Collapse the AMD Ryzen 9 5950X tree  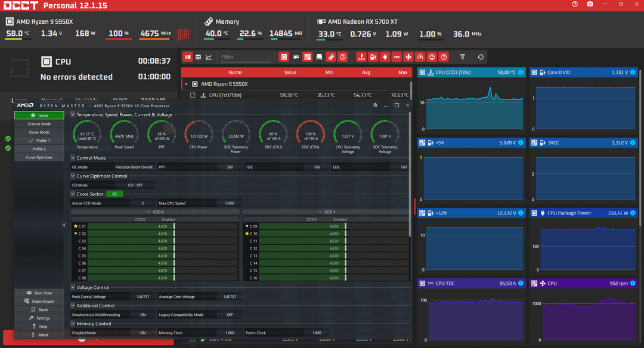point(186,84)
